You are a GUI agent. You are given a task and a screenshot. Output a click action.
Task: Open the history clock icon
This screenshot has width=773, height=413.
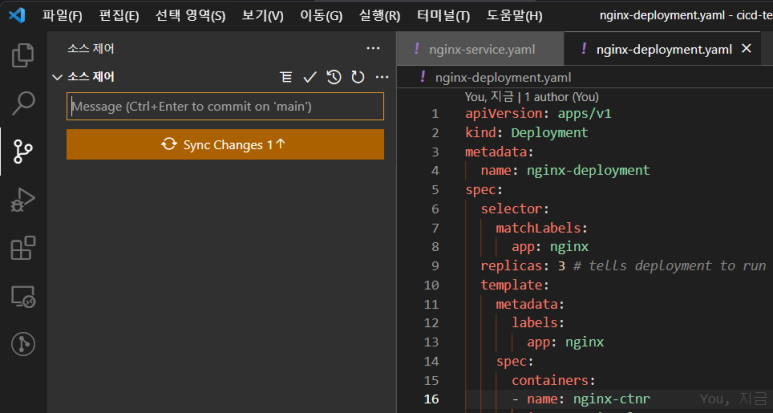(334, 77)
